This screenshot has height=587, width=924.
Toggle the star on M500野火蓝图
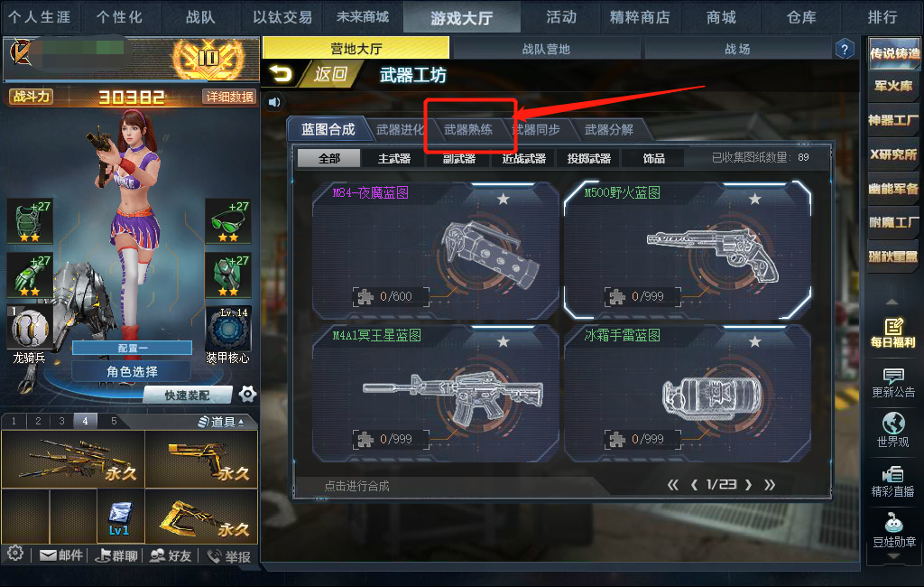[x=754, y=200]
